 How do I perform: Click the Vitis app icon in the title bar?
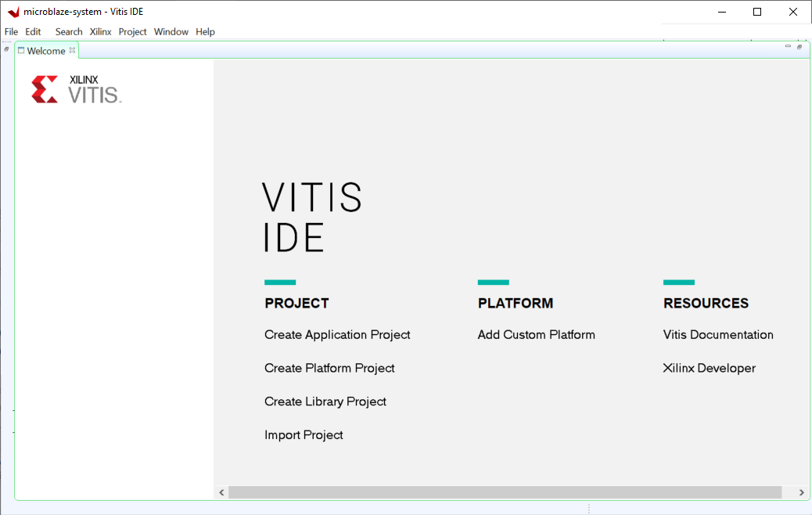[13, 12]
